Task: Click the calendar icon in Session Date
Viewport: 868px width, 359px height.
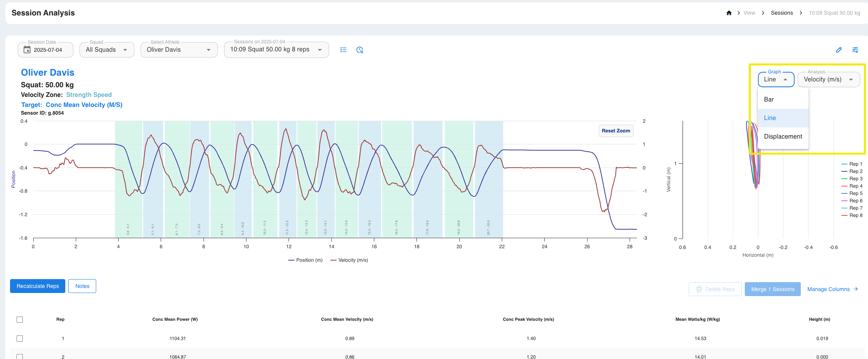Action: pyautogui.click(x=27, y=49)
